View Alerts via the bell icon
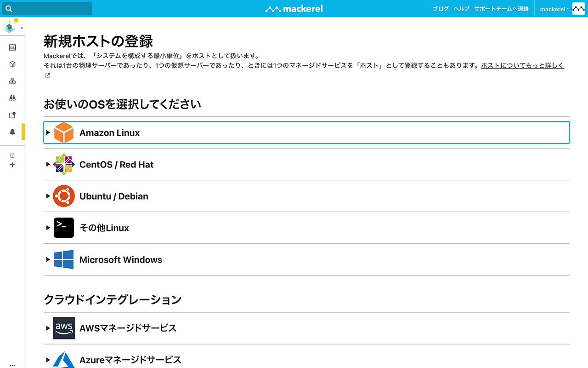This screenshot has height=368, width=588. 12,132
